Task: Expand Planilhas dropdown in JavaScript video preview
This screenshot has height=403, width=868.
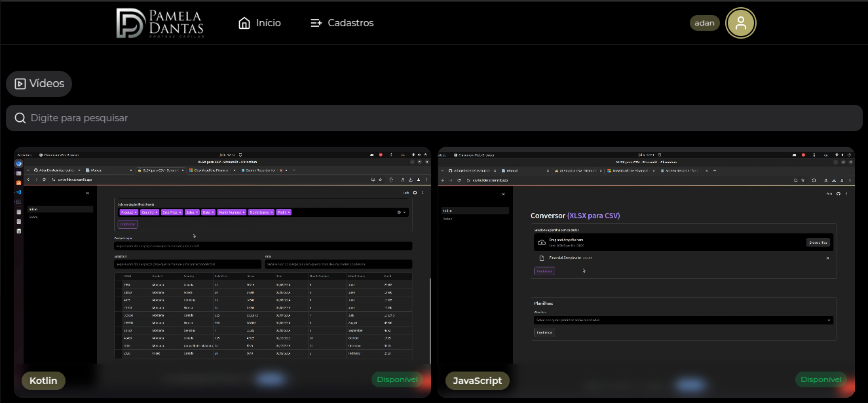Action: tap(830, 320)
